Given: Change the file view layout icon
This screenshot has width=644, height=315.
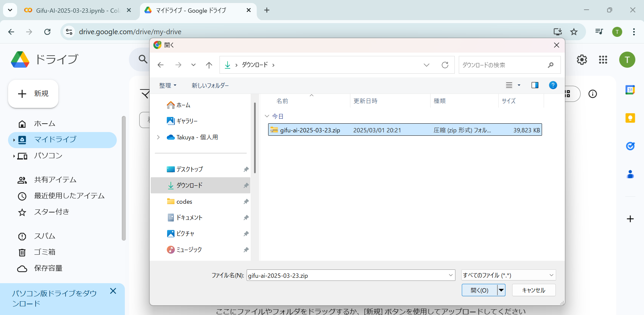Looking at the screenshot, I should point(509,85).
